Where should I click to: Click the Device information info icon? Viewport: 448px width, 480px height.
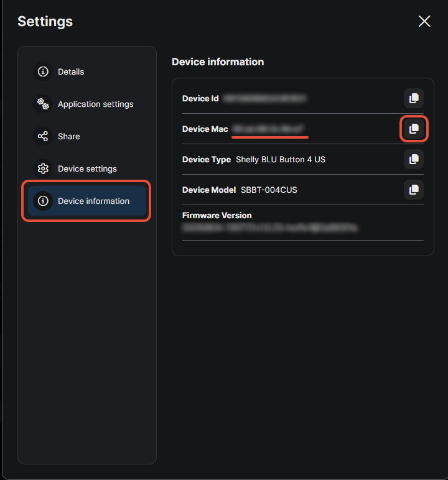tap(43, 201)
